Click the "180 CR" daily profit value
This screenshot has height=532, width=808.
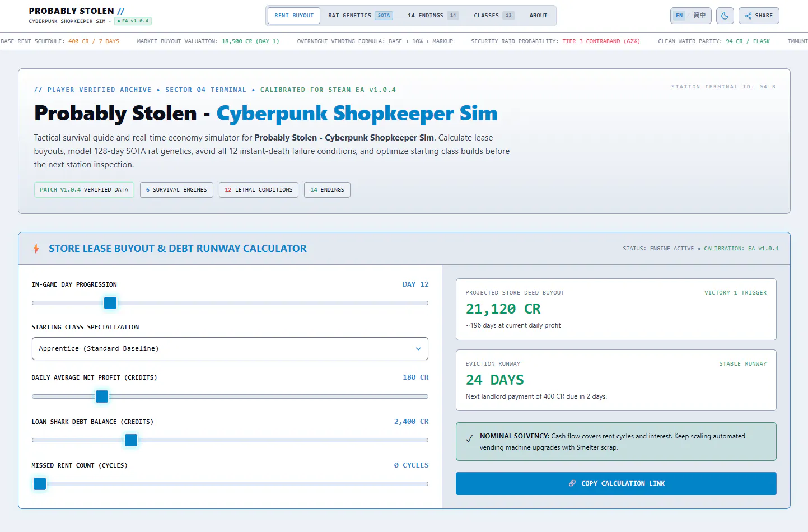click(415, 377)
